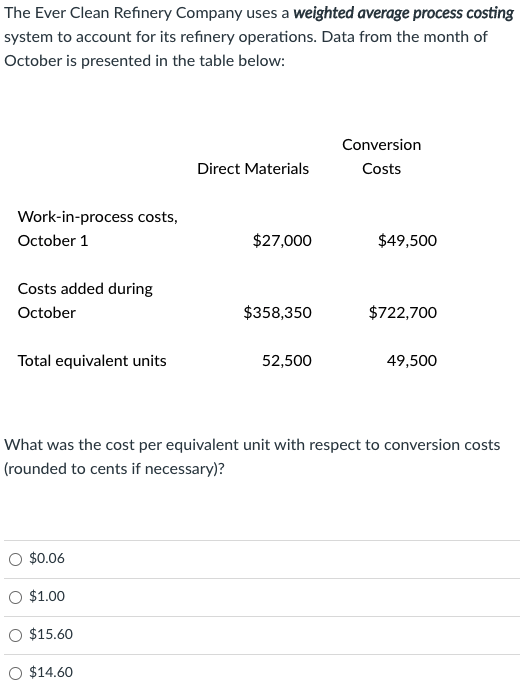
Task: Click the question text about conversion costs
Action: [x=252, y=457]
